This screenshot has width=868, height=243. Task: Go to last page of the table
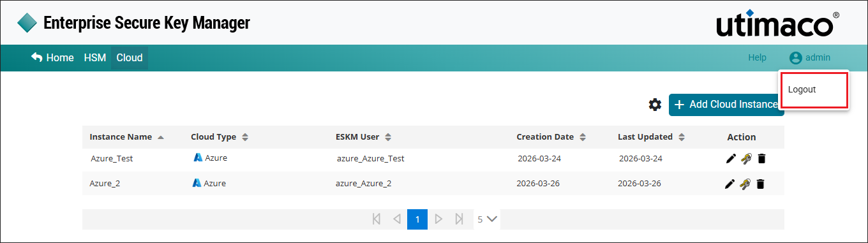459,219
